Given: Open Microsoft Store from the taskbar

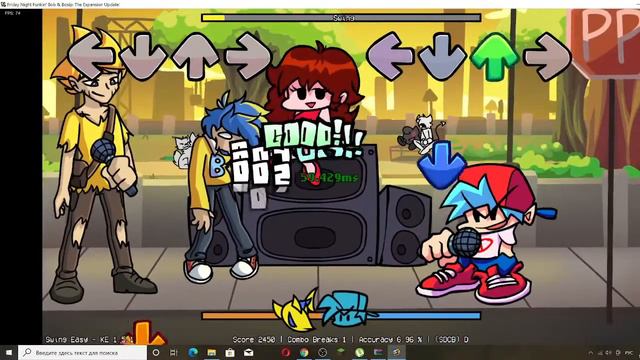Looking at the screenshot, I should [x=230, y=352].
